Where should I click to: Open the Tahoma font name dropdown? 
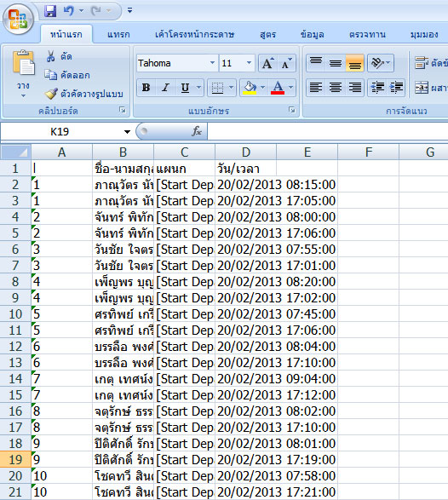point(212,63)
